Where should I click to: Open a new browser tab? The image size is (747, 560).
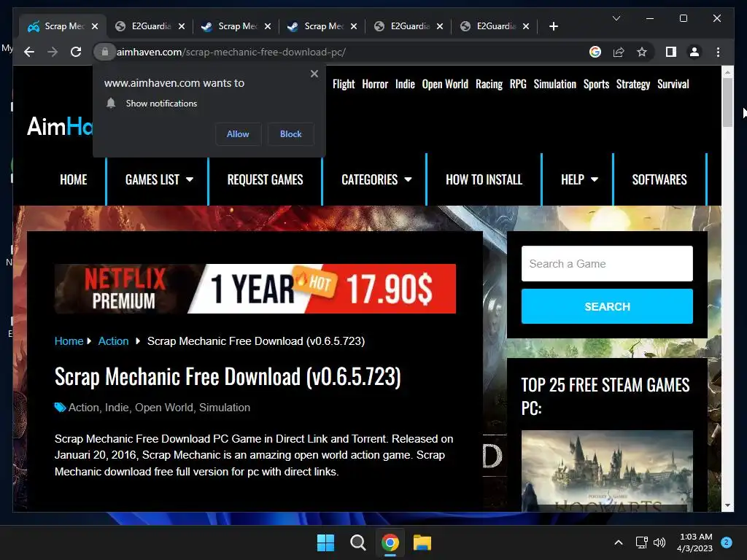[553, 26]
